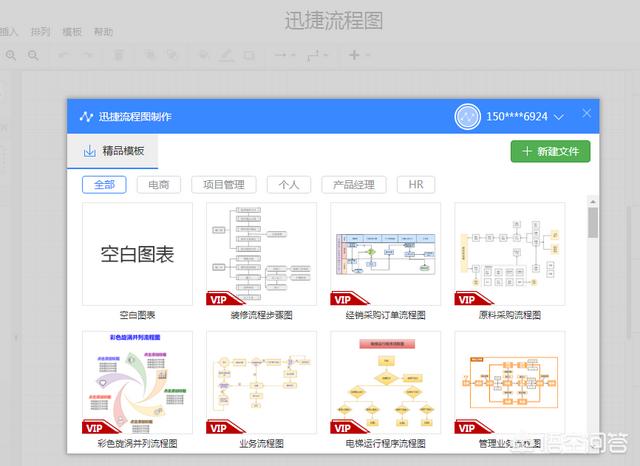Open the 装修流程步骤图 template thumbnail
This screenshot has width=640, height=466.
coord(261,254)
